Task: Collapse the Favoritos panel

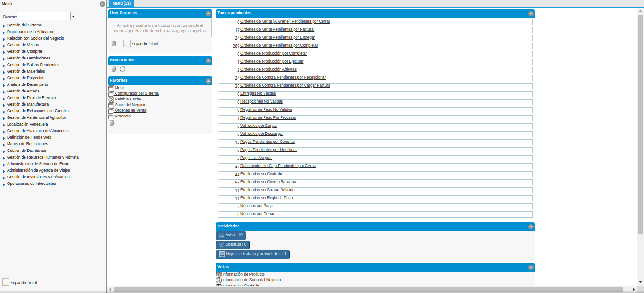Action: [208, 81]
